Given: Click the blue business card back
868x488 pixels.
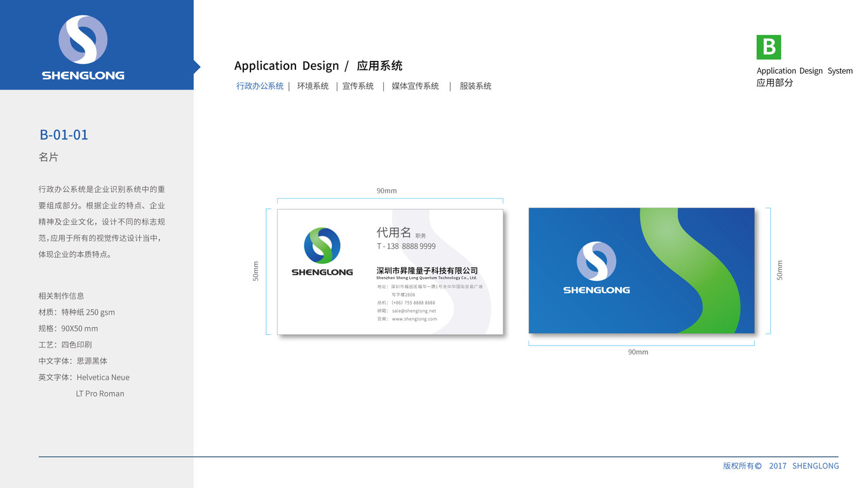Looking at the screenshot, I should pos(642,271).
